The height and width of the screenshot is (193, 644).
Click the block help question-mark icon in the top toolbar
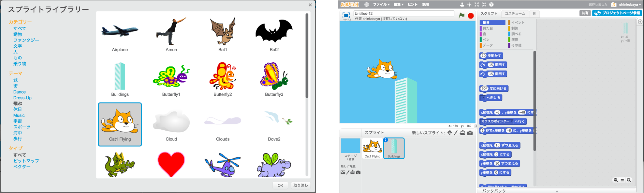point(491,5)
